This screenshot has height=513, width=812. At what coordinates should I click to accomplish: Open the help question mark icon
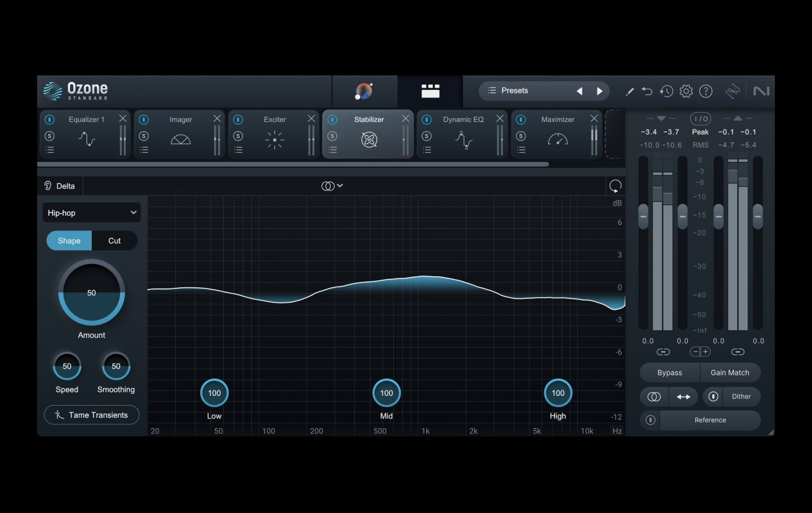click(706, 91)
